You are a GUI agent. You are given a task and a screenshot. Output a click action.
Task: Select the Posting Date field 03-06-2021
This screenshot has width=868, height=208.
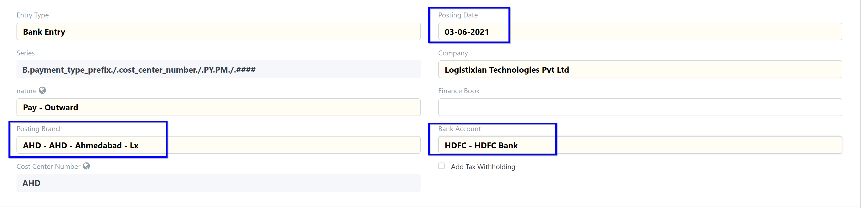pos(640,32)
